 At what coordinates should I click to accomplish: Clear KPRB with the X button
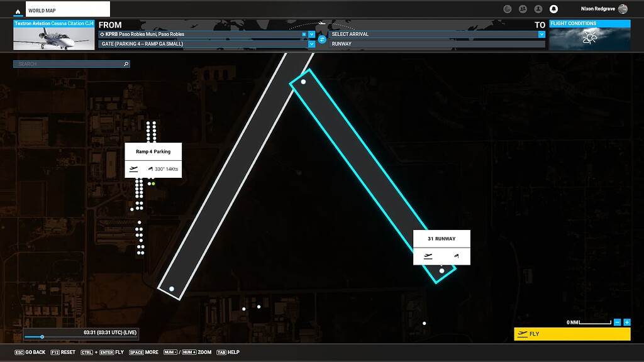pyautogui.click(x=303, y=33)
